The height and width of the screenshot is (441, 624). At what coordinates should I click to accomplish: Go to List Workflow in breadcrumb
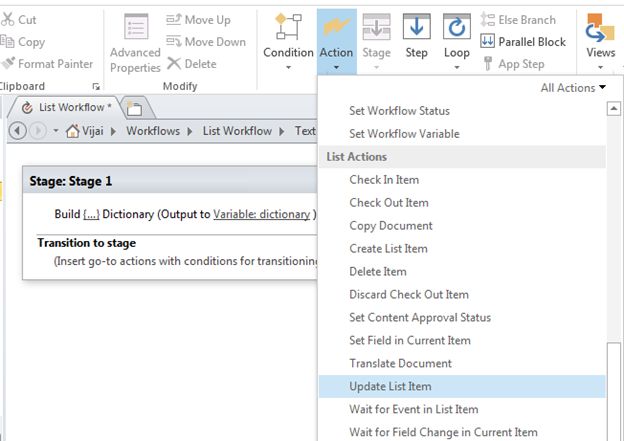[237, 131]
